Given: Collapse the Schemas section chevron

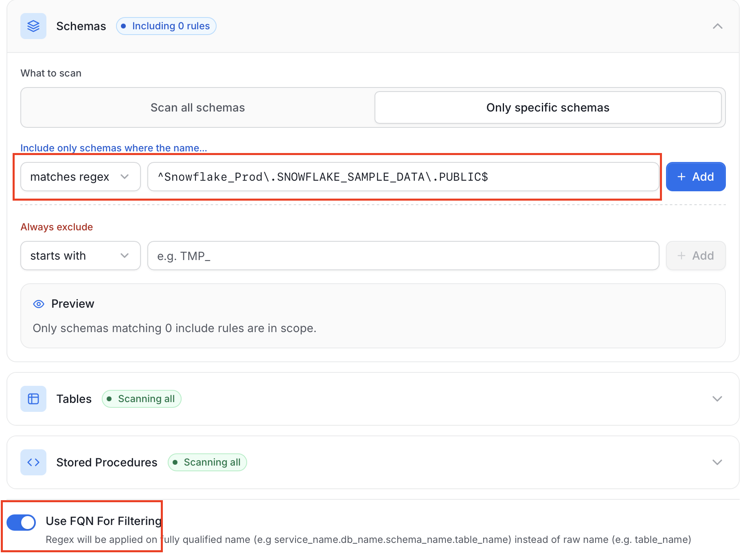Looking at the screenshot, I should pyautogui.click(x=718, y=26).
